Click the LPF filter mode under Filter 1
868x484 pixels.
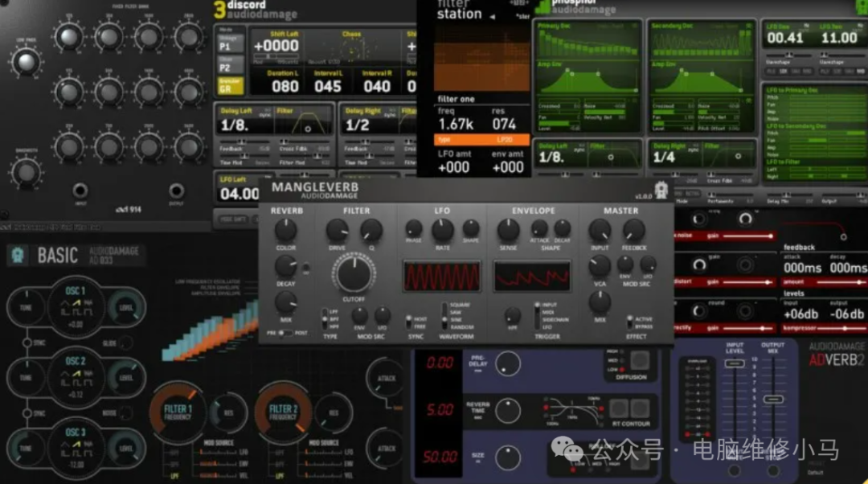tap(175, 476)
